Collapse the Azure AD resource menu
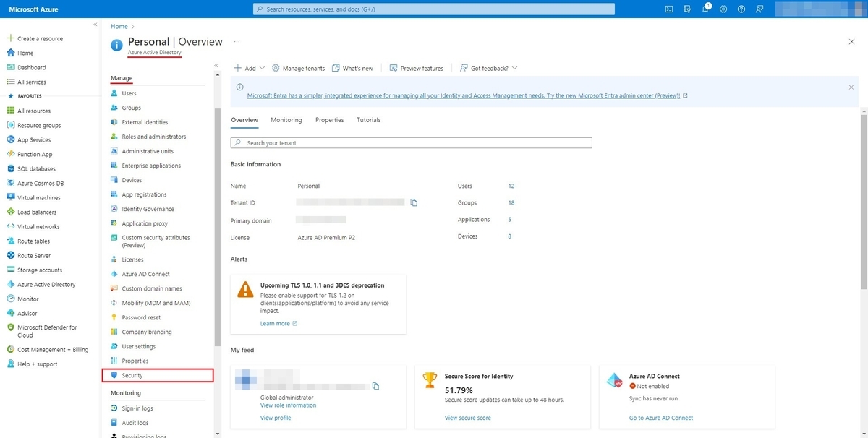868x438 pixels. point(216,66)
